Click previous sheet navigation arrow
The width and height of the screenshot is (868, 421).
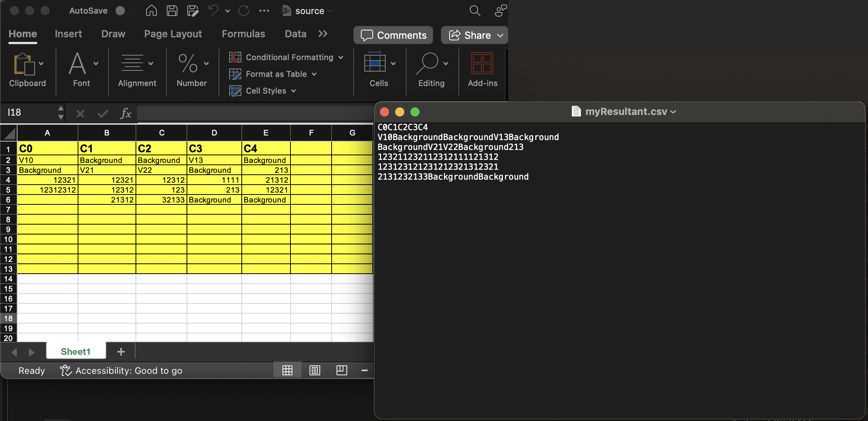14,352
